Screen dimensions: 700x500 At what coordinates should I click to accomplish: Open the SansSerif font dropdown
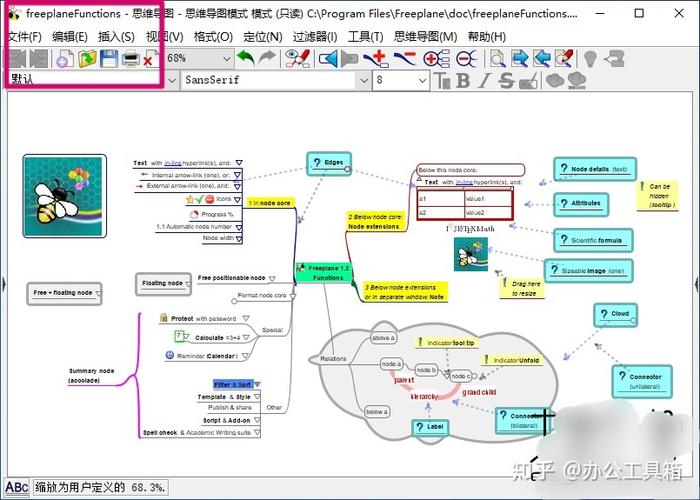364,81
